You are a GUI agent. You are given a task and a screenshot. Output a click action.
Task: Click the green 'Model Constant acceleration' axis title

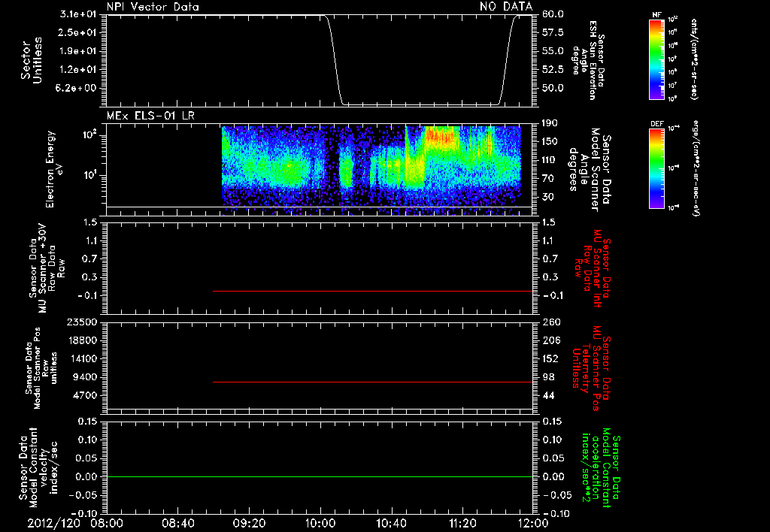[602, 468]
